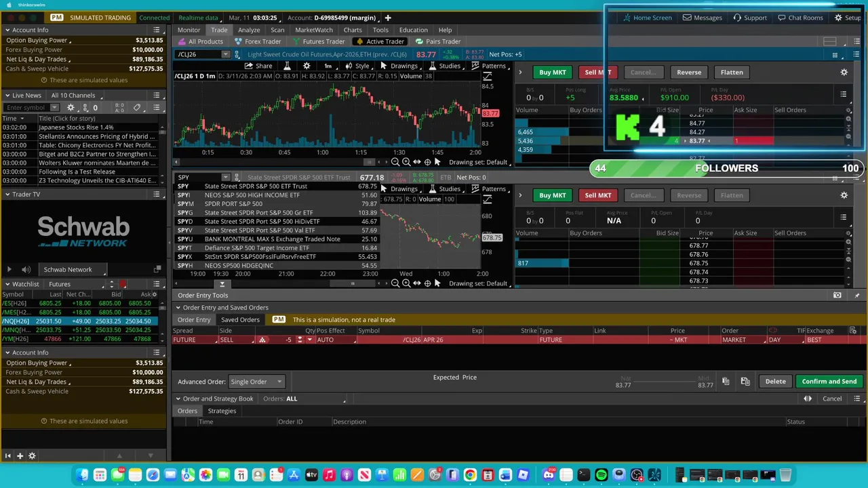Take a snapshot of Order Entry Tools
The image size is (868, 488).
tap(837, 296)
